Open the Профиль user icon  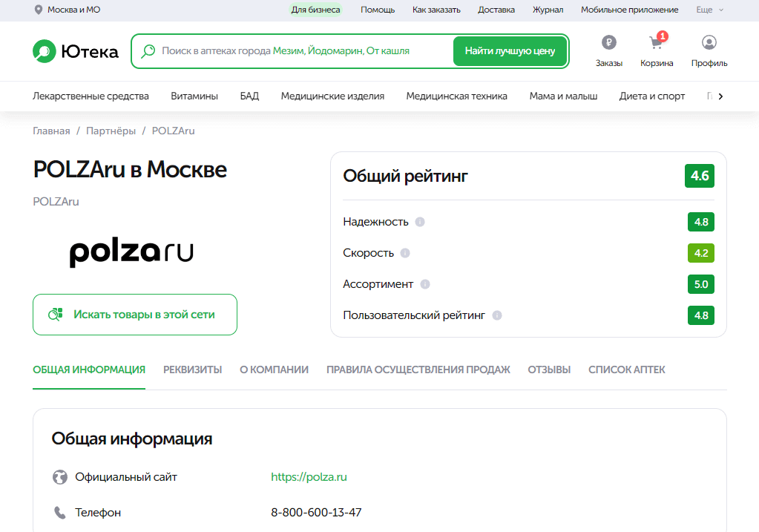tap(709, 42)
